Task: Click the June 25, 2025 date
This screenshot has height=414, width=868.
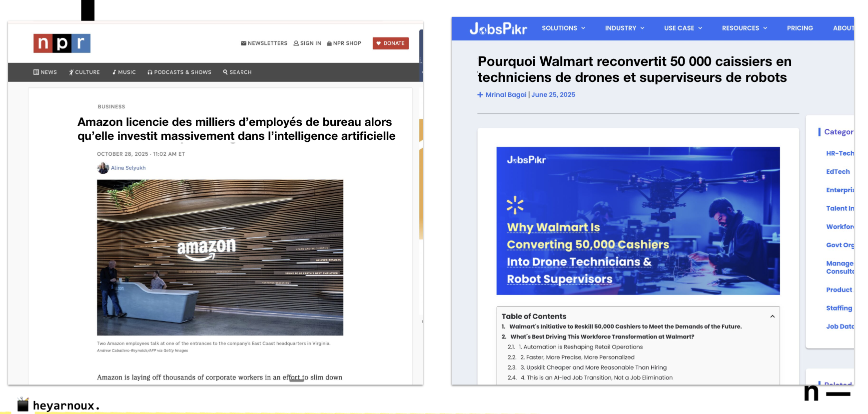Action: click(x=553, y=95)
